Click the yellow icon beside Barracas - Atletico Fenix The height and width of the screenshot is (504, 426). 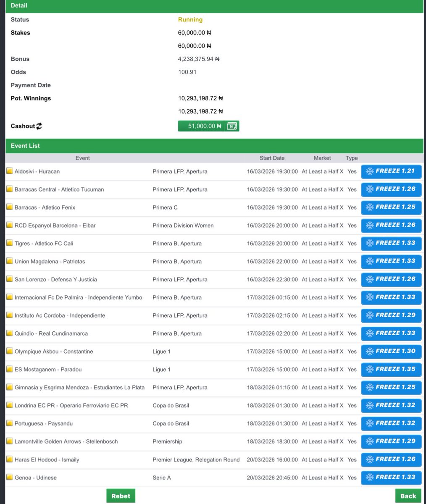pyautogui.click(x=10, y=207)
